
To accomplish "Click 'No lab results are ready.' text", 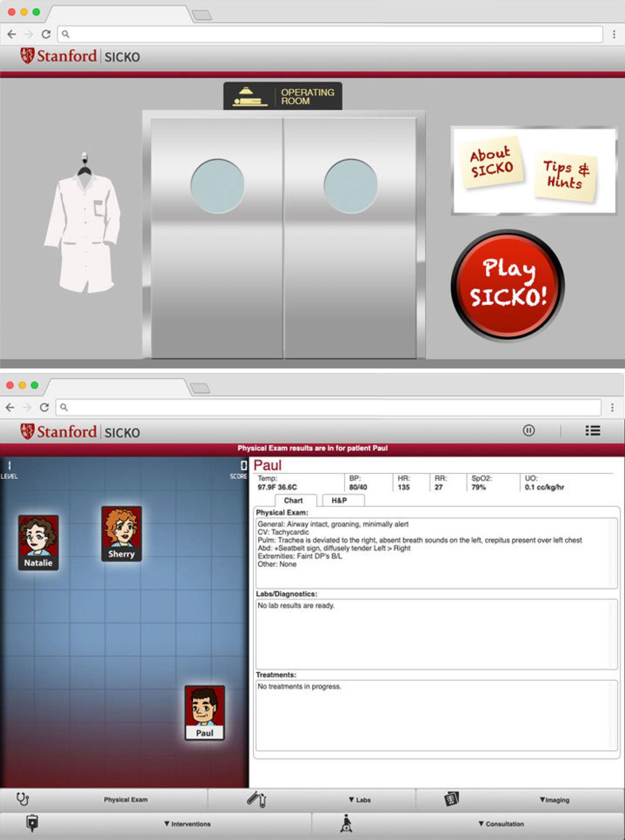I will pos(296,605).
